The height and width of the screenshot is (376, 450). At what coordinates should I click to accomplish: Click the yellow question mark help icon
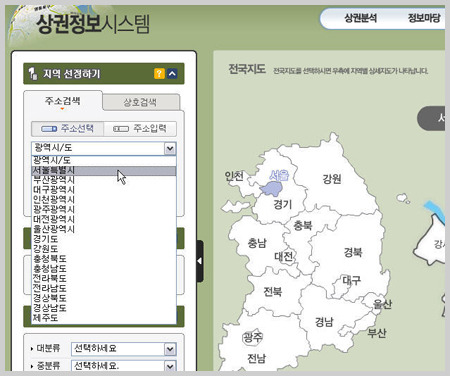pyautogui.click(x=159, y=73)
